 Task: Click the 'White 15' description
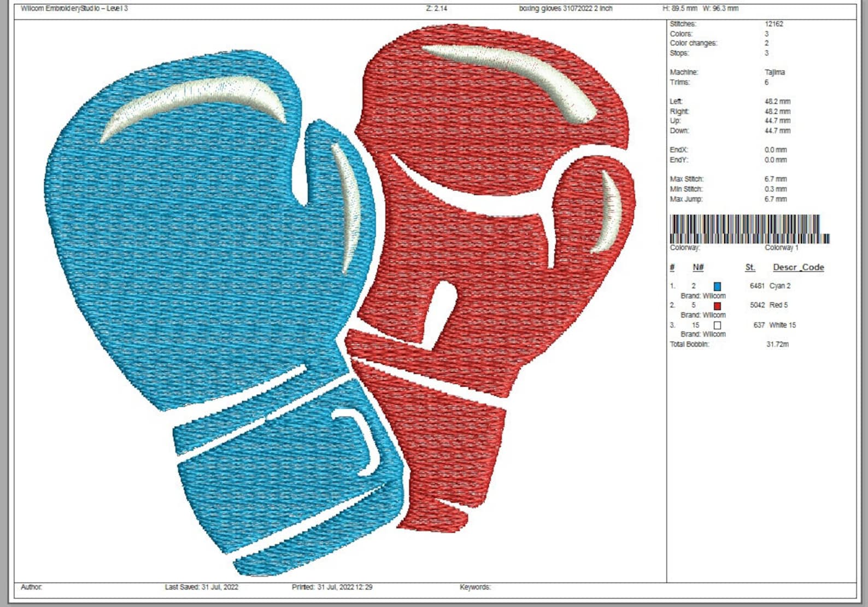pos(783,325)
